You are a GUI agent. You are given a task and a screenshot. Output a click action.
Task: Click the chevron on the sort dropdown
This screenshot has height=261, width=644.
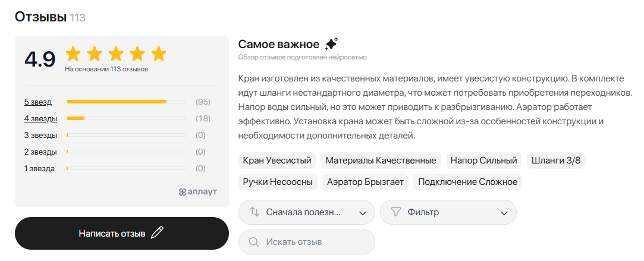(x=362, y=213)
